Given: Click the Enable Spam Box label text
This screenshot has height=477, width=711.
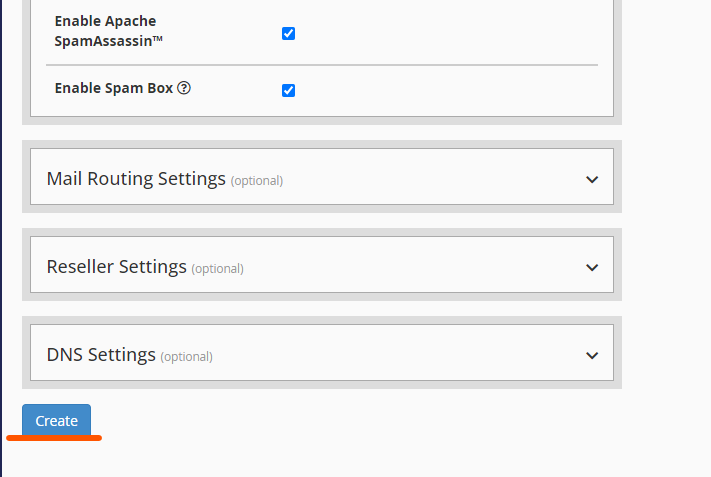Looking at the screenshot, I should [x=114, y=88].
